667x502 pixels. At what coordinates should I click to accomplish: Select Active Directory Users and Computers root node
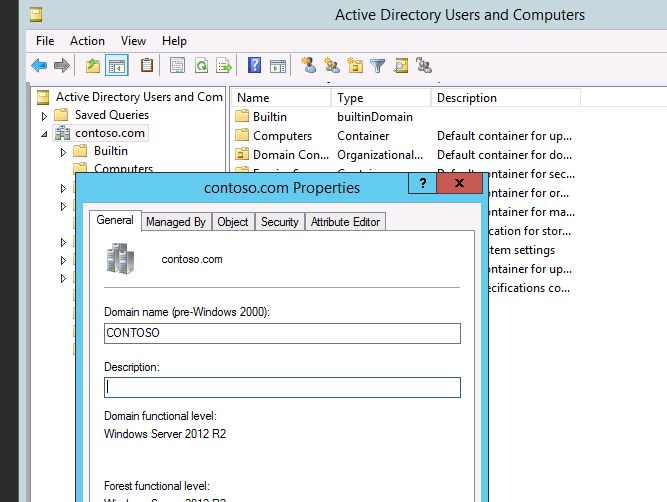pyautogui.click(x=139, y=97)
